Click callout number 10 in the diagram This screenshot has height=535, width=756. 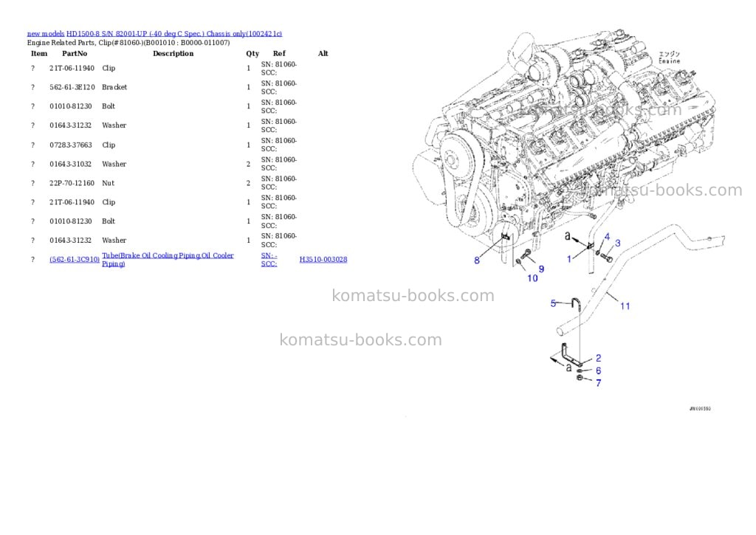click(532, 278)
